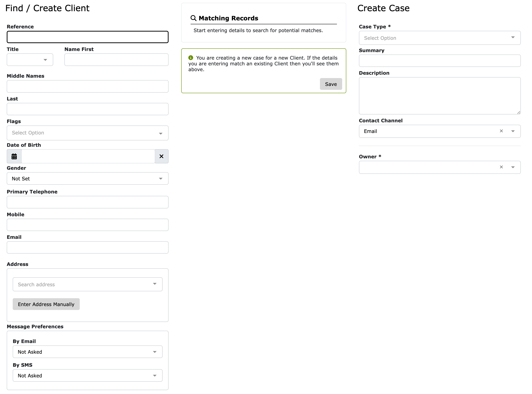
Task: Click the Primary Telephone input field
Action: coord(88,202)
